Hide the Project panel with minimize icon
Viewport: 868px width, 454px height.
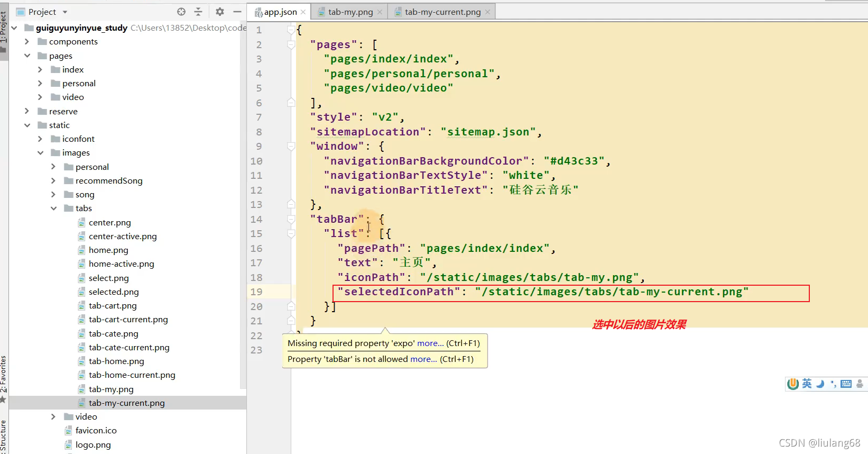pyautogui.click(x=237, y=12)
